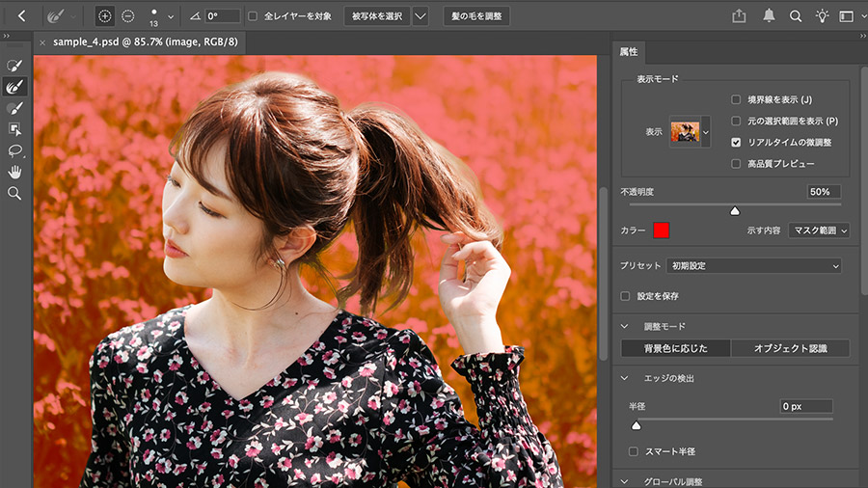Screen dimensions: 868x488
Task: Close the sample_4.psd document tab
Action: (x=42, y=42)
